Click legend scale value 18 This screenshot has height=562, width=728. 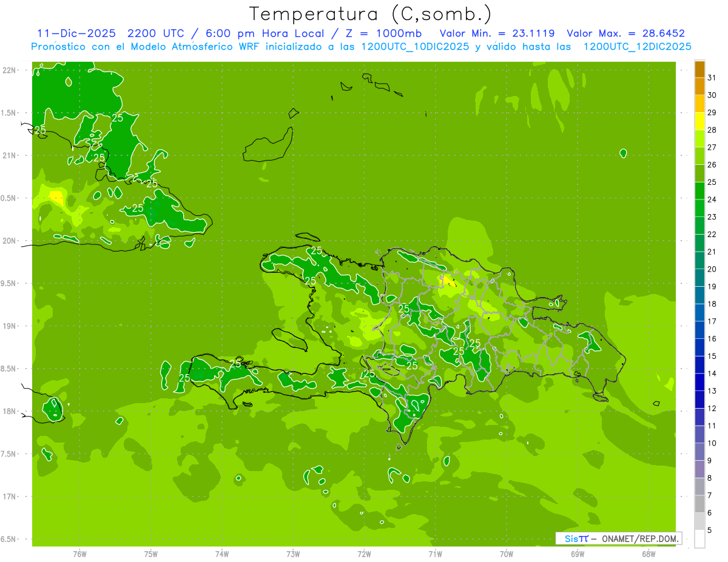pyautogui.click(x=712, y=304)
